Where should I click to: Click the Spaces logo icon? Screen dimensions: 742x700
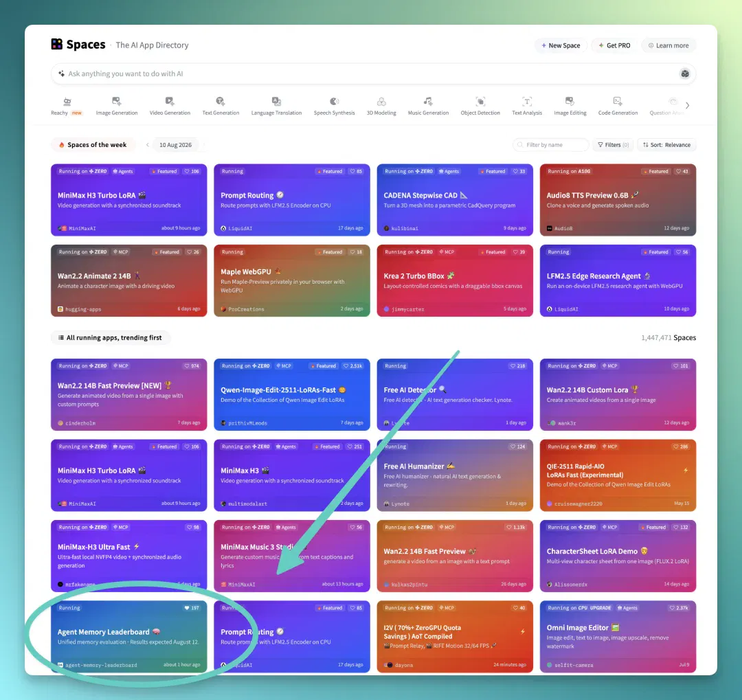[57, 44]
